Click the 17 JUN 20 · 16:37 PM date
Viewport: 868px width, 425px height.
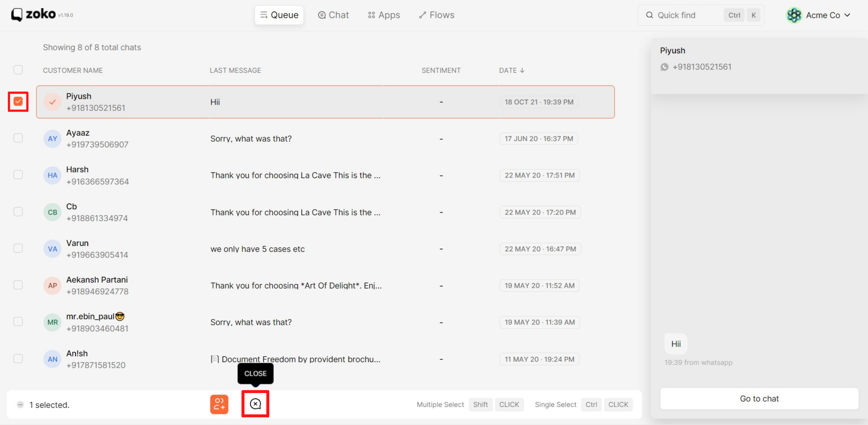pyautogui.click(x=539, y=139)
